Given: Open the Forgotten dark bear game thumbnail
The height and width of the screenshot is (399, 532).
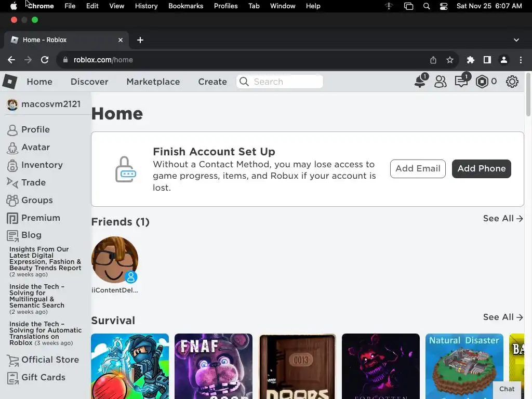Looking at the screenshot, I should coord(381,366).
